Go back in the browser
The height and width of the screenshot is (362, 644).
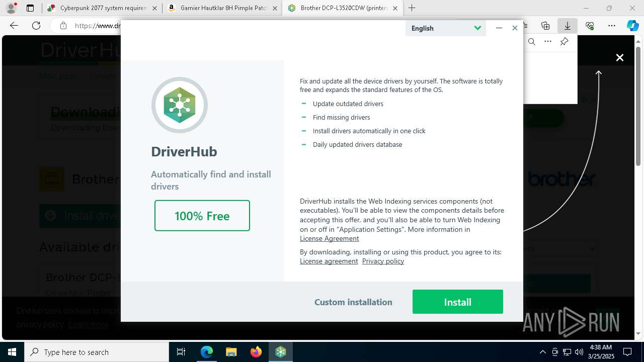pyautogui.click(x=14, y=26)
